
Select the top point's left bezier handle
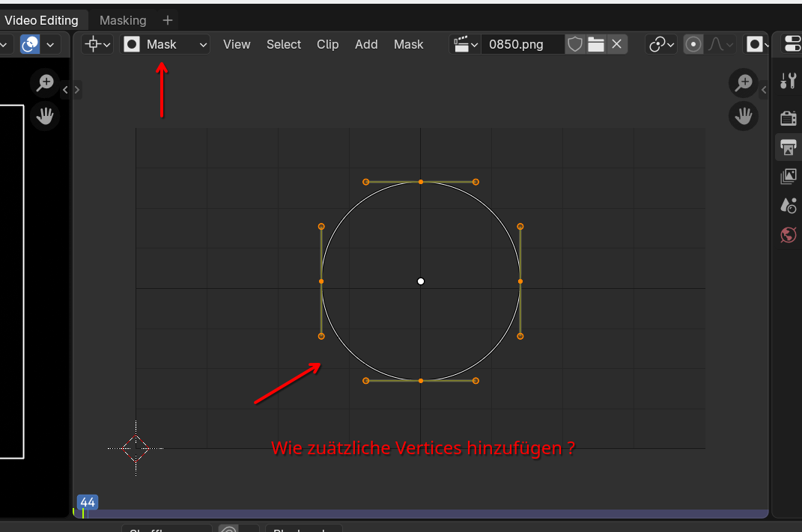coord(365,182)
